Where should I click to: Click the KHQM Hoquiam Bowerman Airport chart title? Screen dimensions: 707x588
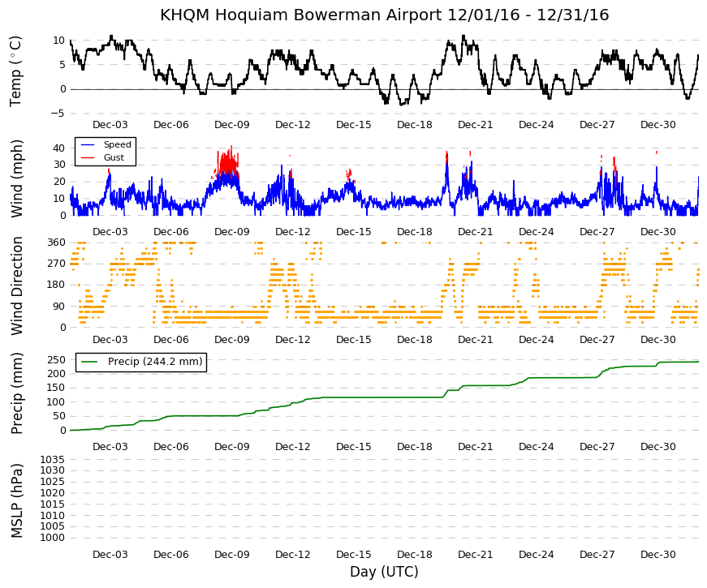[x=384, y=15]
